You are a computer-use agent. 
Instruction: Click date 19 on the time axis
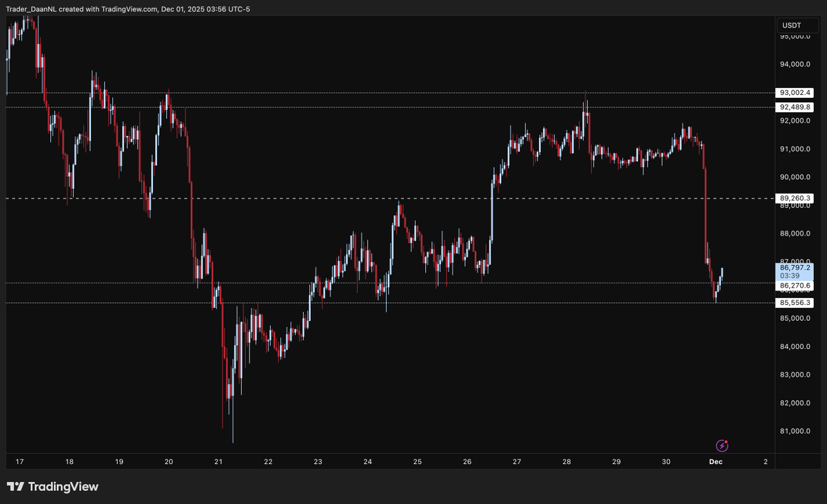coord(119,462)
